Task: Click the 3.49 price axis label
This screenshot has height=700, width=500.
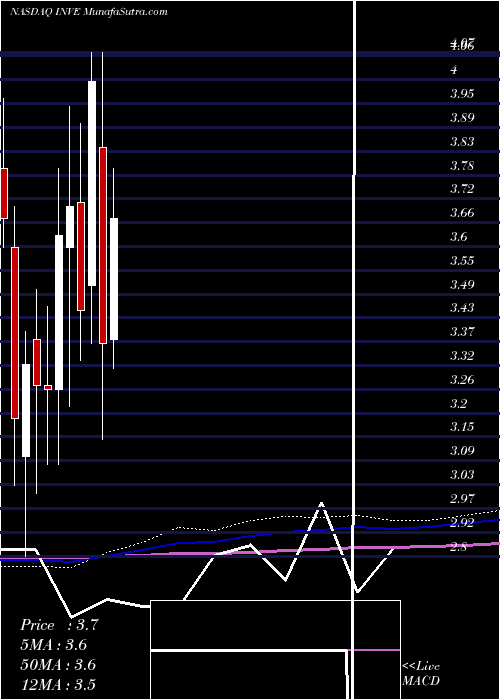Action: coord(461,284)
